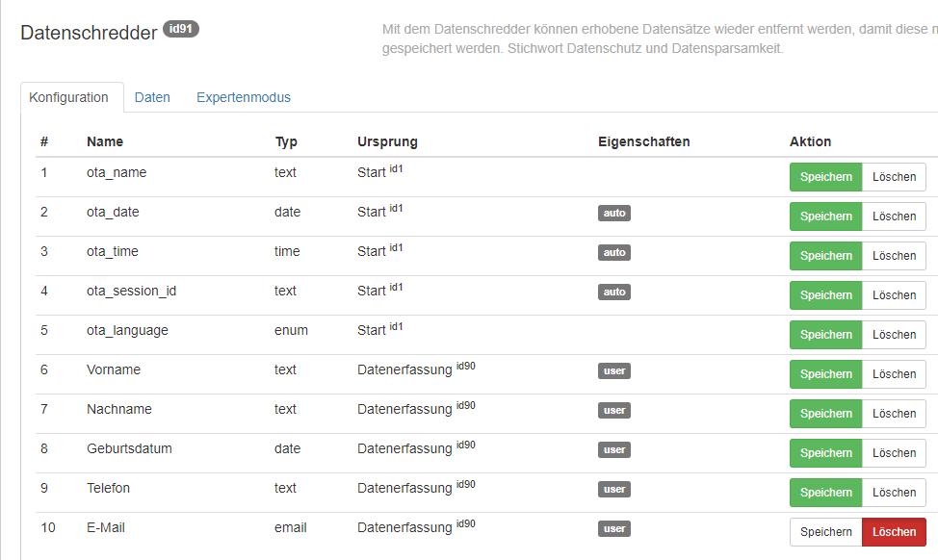Click the auto badge in ota_session_id row
This screenshot has width=938, height=560.
pos(613,293)
